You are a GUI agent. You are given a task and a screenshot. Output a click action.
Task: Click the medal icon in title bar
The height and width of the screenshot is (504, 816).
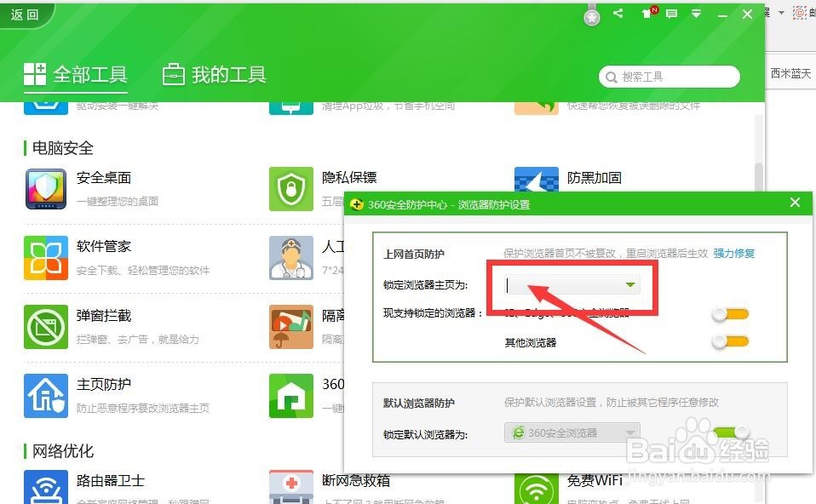tap(592, 15)
